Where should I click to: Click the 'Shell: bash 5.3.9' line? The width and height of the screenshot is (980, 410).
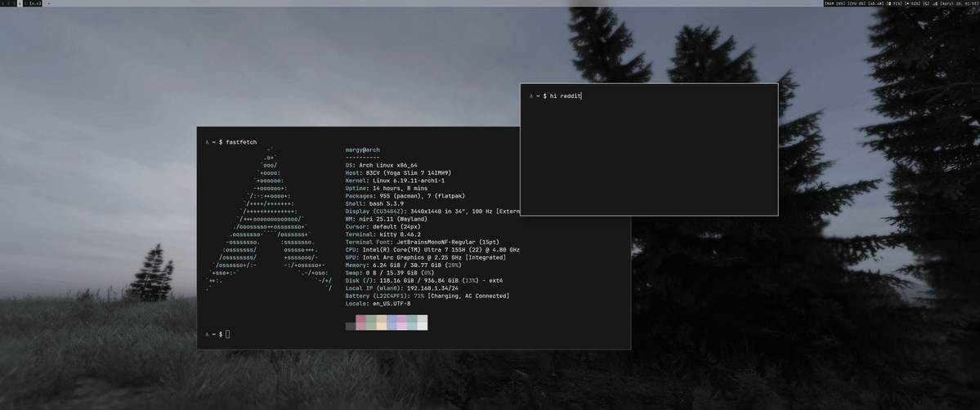click(x=374, y=203)
